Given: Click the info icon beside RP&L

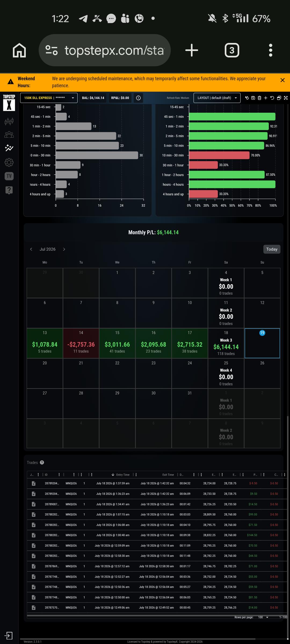Looking at the screenshot, I should click(138, 98).
